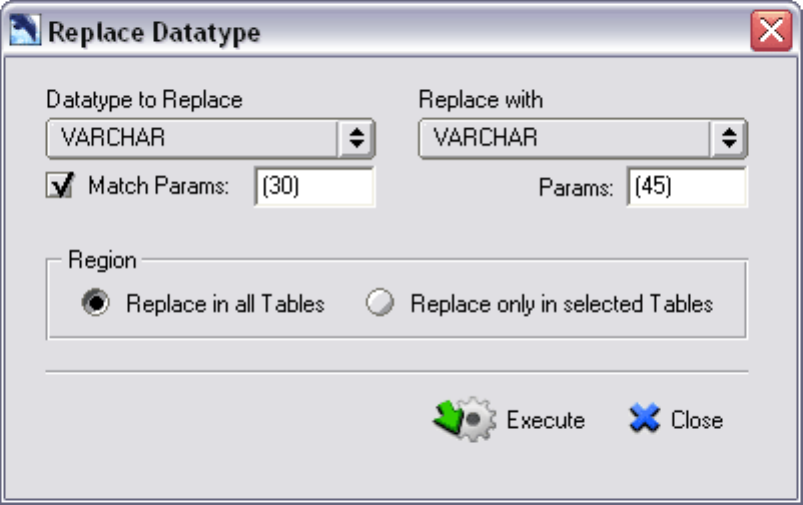
Task: Click the dolphin app icon in title bar
Action: pyautogui.click(x=25, y=30)
